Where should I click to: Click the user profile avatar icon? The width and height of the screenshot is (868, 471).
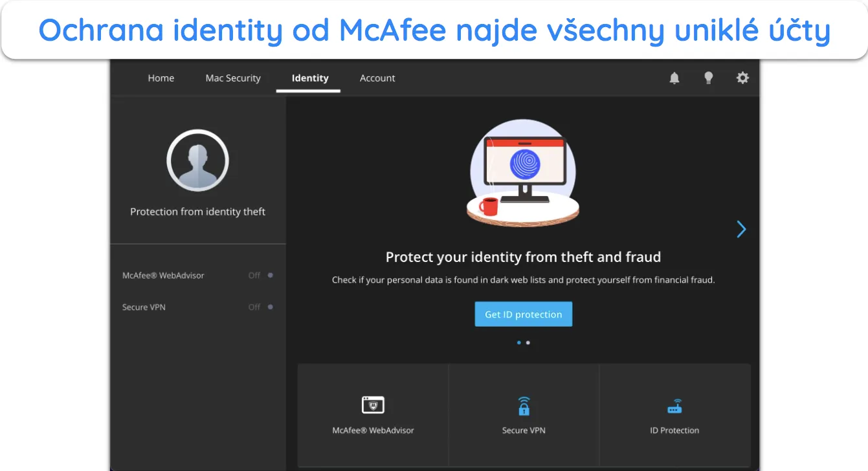click(197, 160)
